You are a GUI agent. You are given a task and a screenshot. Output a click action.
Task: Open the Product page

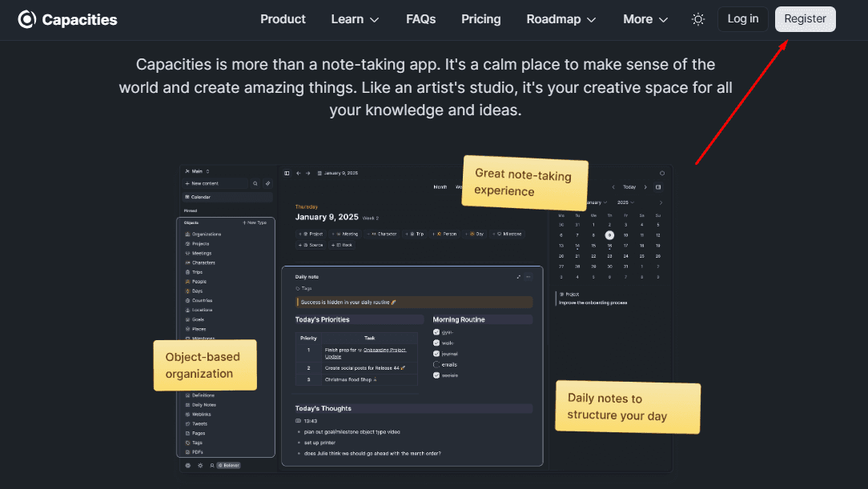click(283, 19)
